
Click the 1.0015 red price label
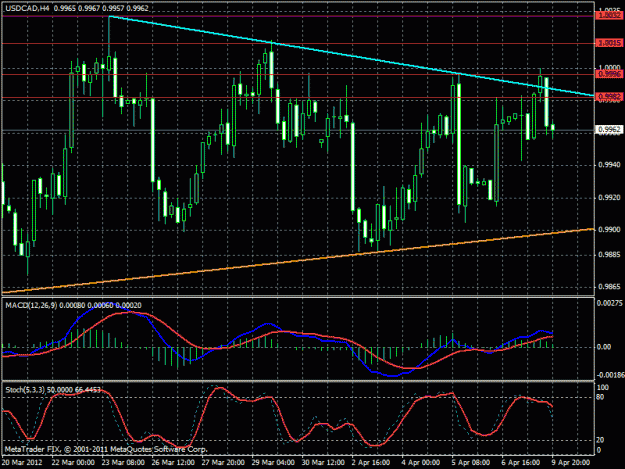click(609, 43)
